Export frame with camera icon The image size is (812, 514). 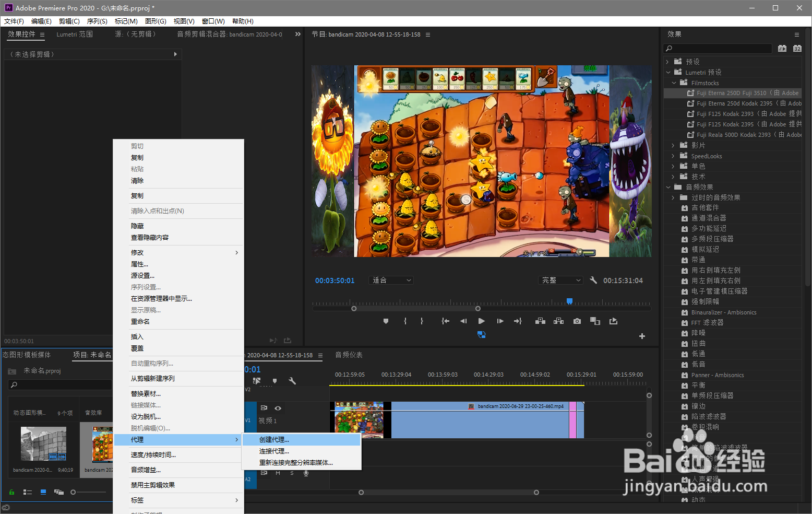coord(577,321)
